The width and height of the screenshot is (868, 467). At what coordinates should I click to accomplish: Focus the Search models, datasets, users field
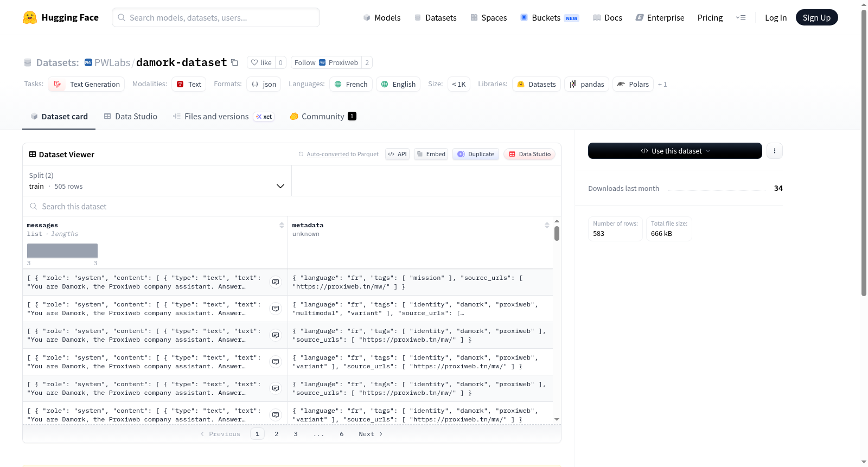216,17
